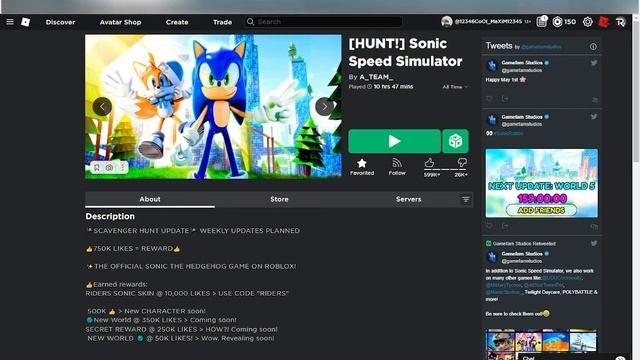Go to the Avatar Shop

pyautogui.click(x=120, y=22)
